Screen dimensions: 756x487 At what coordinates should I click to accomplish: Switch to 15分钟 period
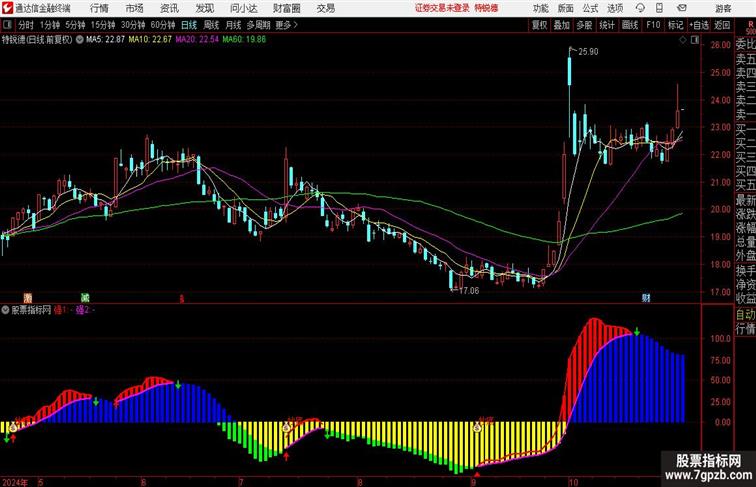click(103, 25)
